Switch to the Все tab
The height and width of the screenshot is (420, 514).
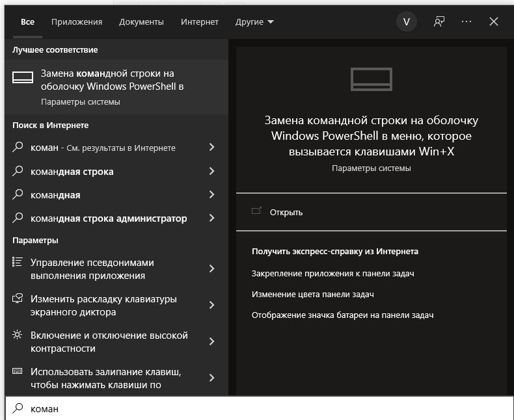click(x=27, y=22)
